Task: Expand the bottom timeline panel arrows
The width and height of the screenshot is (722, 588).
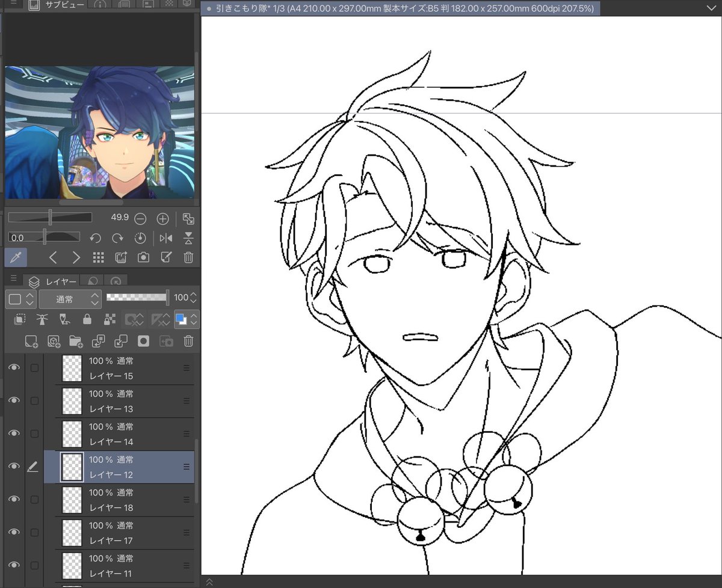Action: [x=209, y=581]
